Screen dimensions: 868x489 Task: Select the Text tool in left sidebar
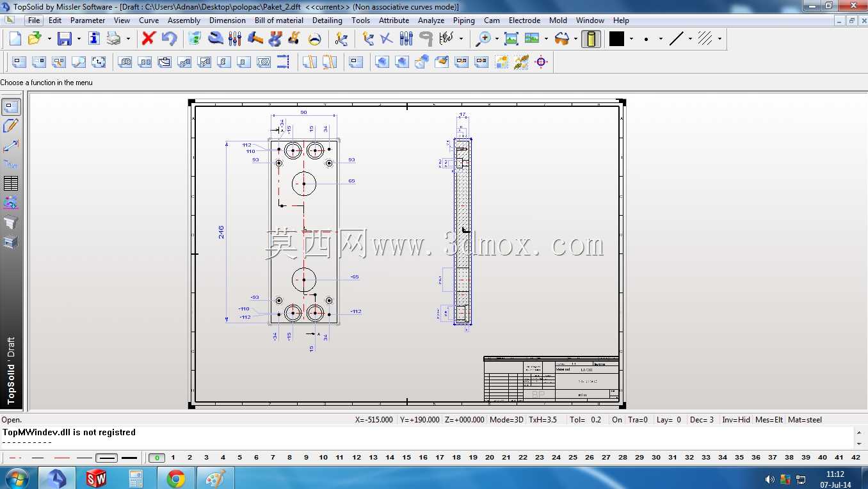11,164
